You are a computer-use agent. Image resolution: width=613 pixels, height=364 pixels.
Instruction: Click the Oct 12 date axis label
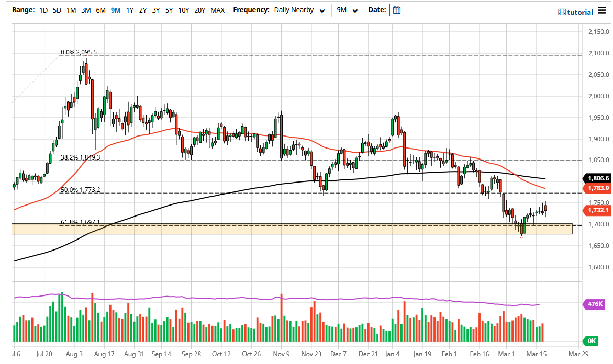pyautogui.click(x=221, y=354)
